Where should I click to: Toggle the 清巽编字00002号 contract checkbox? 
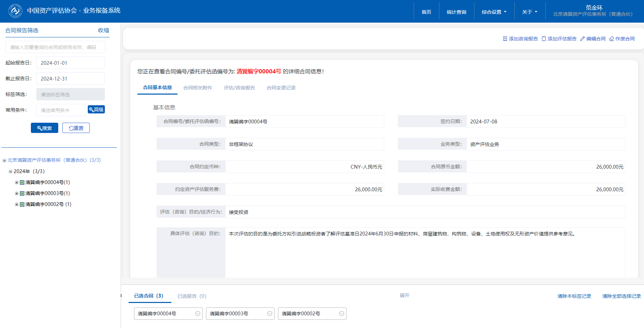point(22,204)
